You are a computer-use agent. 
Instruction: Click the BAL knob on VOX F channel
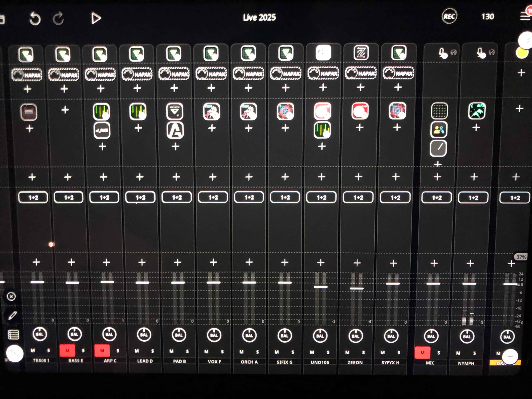tap(214, 335)
